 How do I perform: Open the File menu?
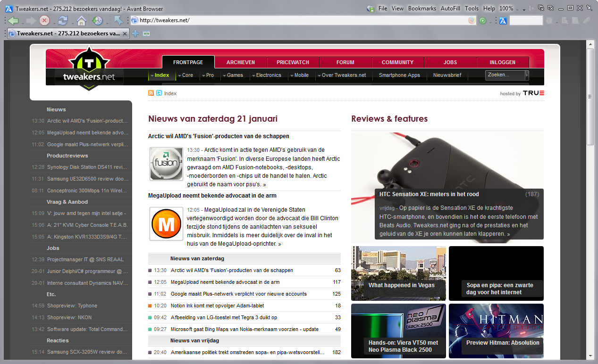(x=383, y=8)
